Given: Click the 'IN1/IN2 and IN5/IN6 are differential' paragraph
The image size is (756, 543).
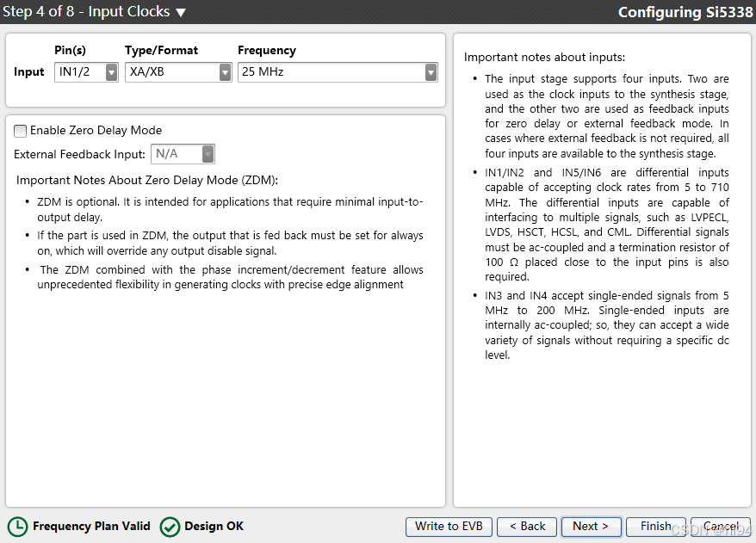Looking at the screenshot, I should coord(606,225).
